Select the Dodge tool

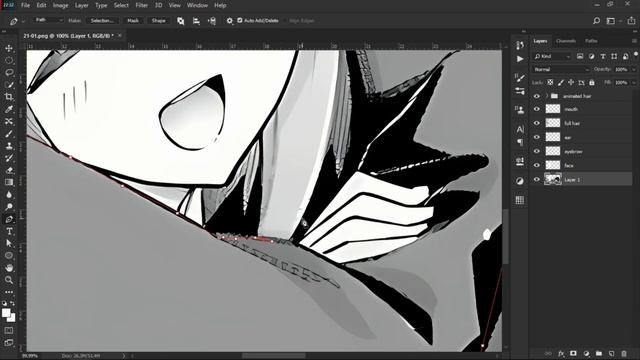click(9, 207)
